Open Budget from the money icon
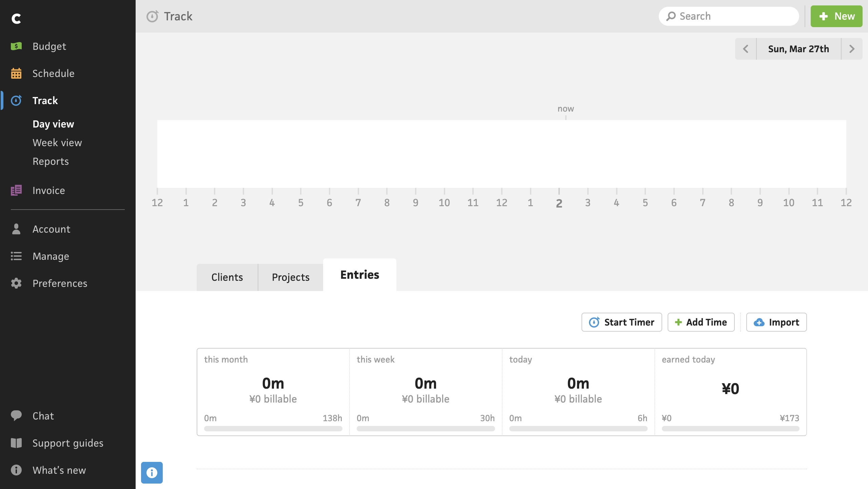Viewport: 868px width, 489px height. coord(16,46)
